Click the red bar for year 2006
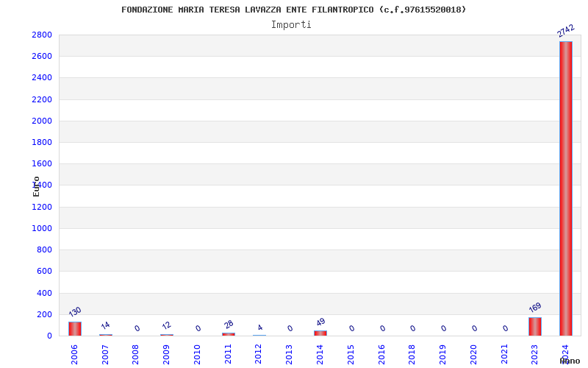Screen dimensions: 588x368 click(75, 328)
